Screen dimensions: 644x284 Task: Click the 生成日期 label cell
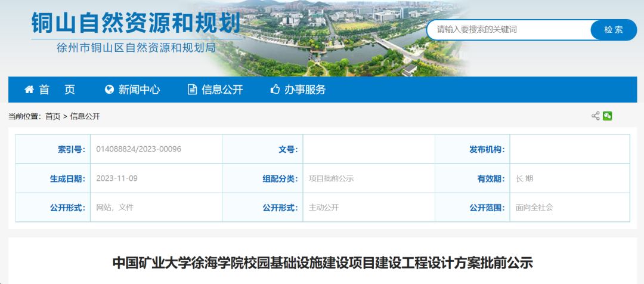[x=53, y=178]
